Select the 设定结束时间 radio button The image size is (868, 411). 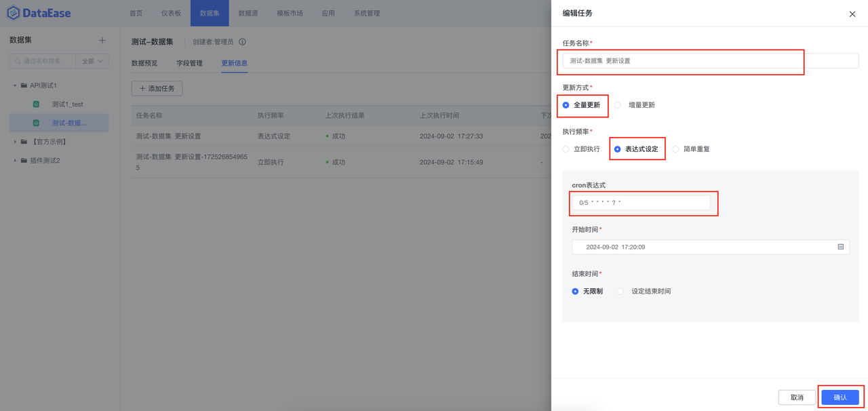coord(620,290)
